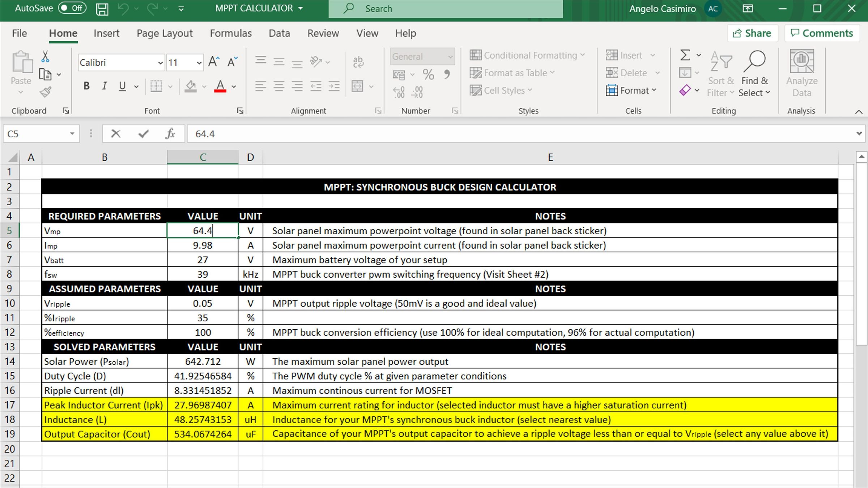Click the Insert Function fx icon
Screen dimensions: 868x488
tap(170, 134)
